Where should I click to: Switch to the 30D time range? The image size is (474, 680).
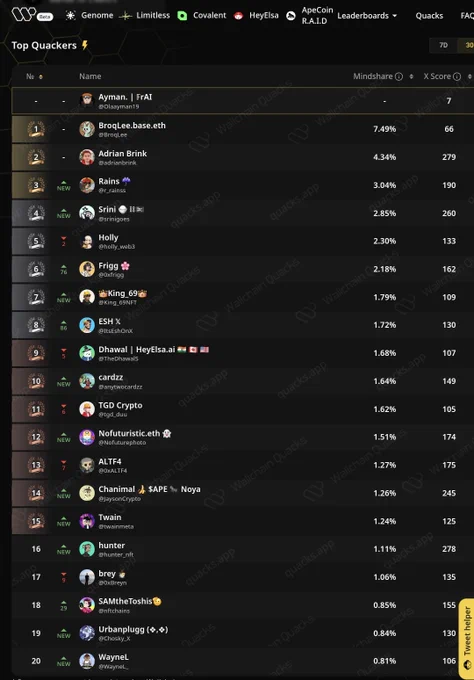[x=468, y=45]
